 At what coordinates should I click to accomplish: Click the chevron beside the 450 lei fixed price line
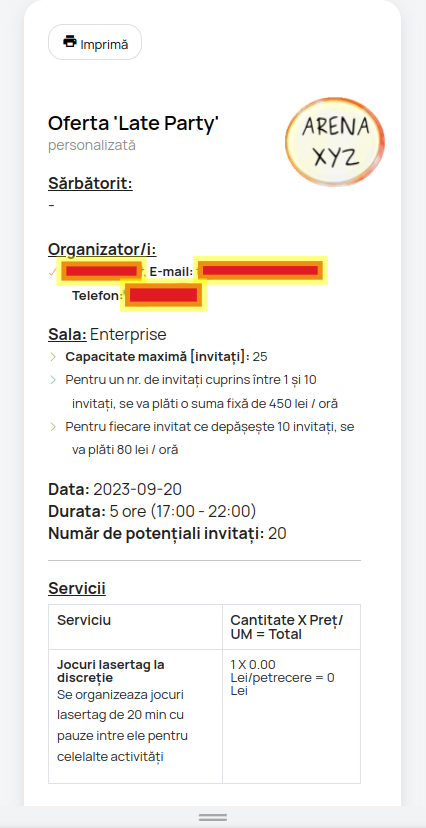[53, 380]
